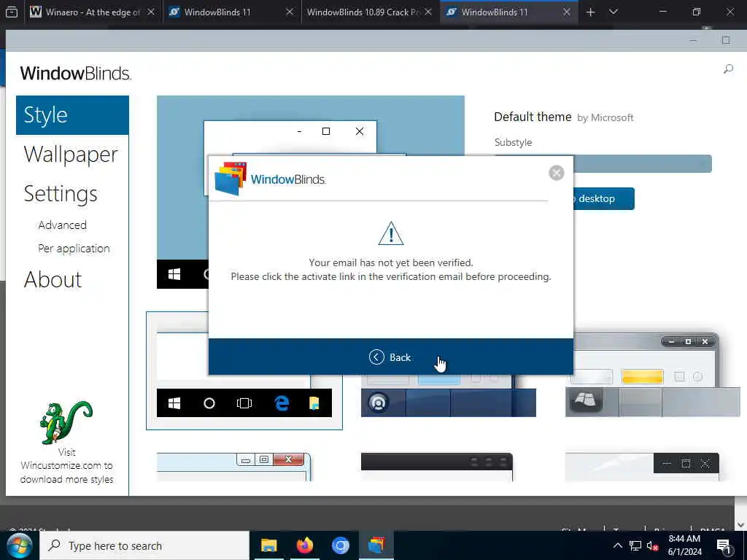Maximize the inner WindowBlinds window
This screenshot has height=560, width=747.
coord(726,40)
